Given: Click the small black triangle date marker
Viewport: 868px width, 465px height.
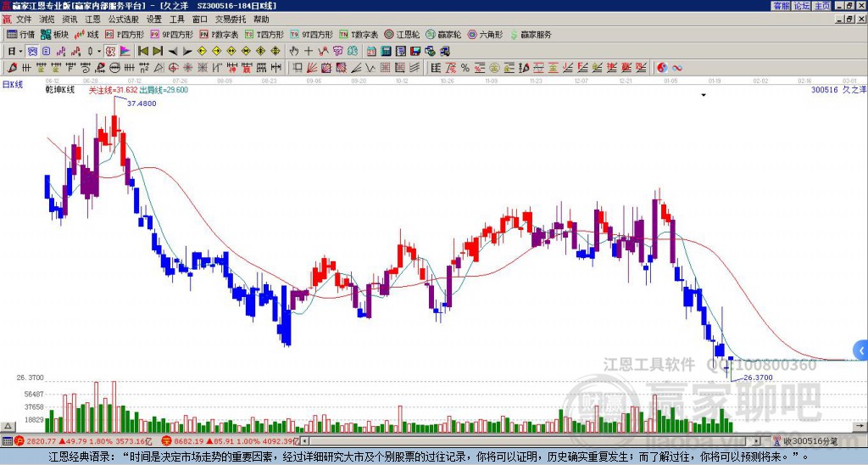Looking at the screenshot, I should [704, 95].
